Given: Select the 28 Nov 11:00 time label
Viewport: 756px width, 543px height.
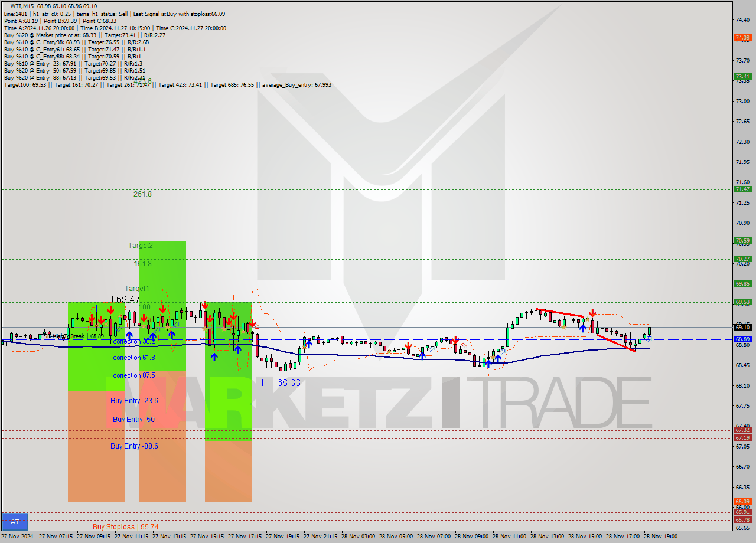Looking at the screenshot, I should point(510,537).
